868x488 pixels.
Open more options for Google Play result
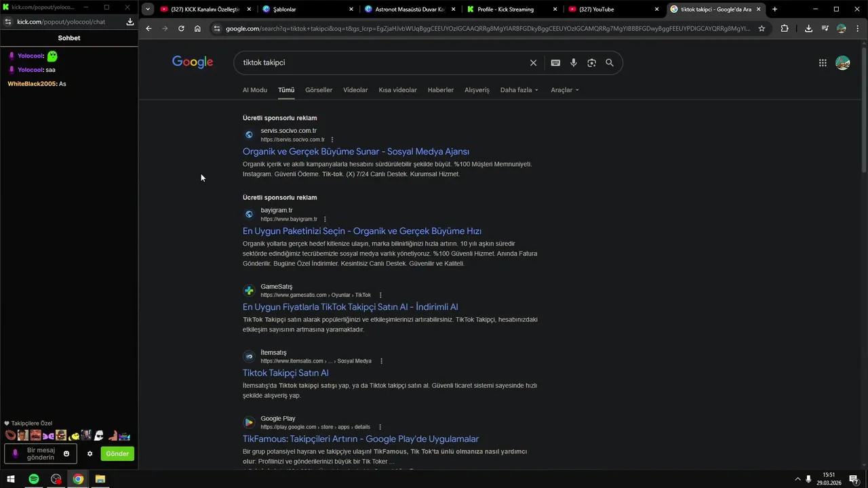380,427
